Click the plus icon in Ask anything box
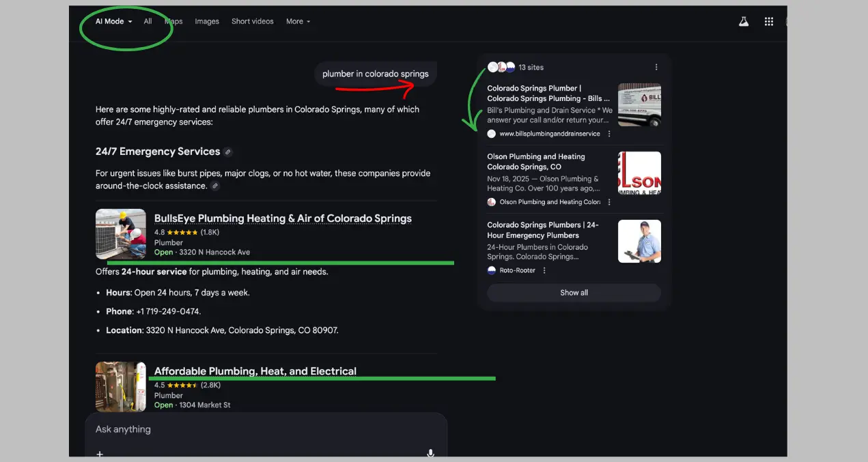This screenshot has width=868, height=462. point(100,454)
